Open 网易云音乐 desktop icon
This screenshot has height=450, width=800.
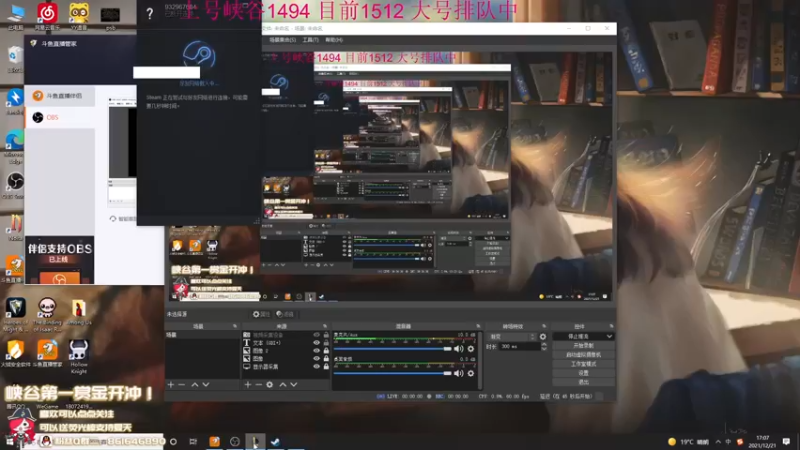47,16
